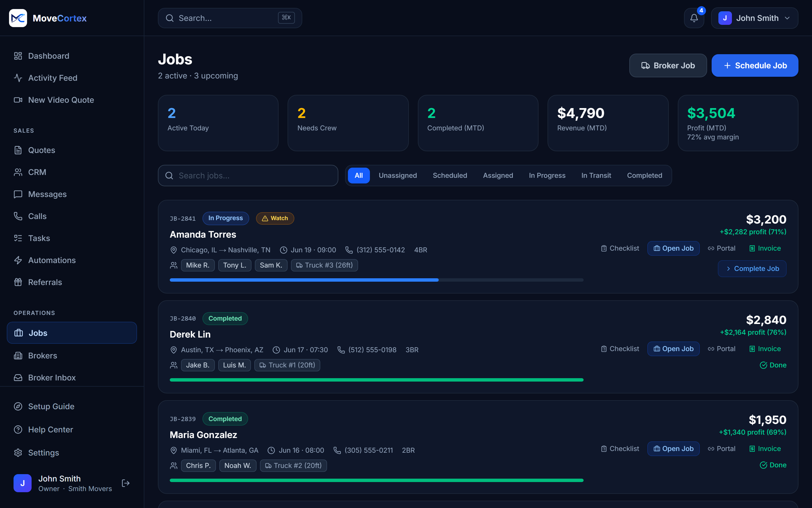812x508 pixels.
Task: Click the Brokers building icon
Action: click(x=18, y=356)
